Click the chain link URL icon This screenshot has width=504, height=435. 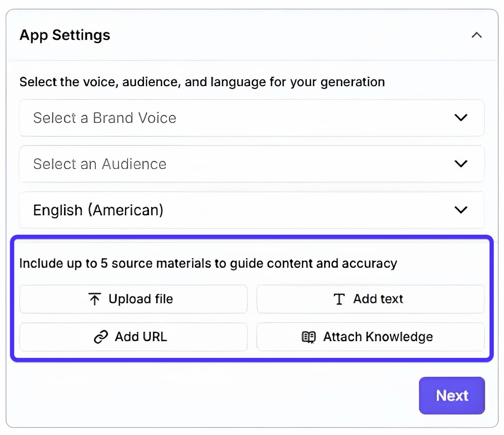pos(101,337)
